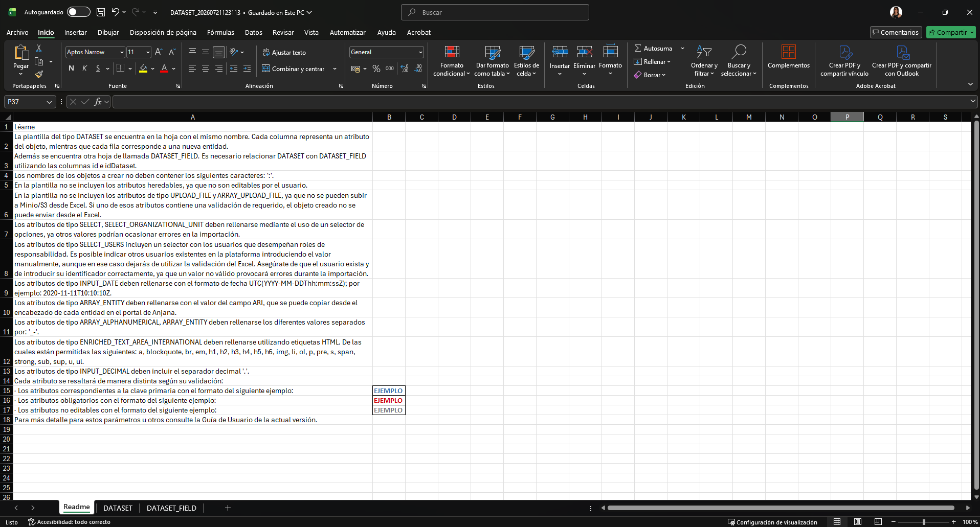Toggle center horizontal alignment

point(205,68)
